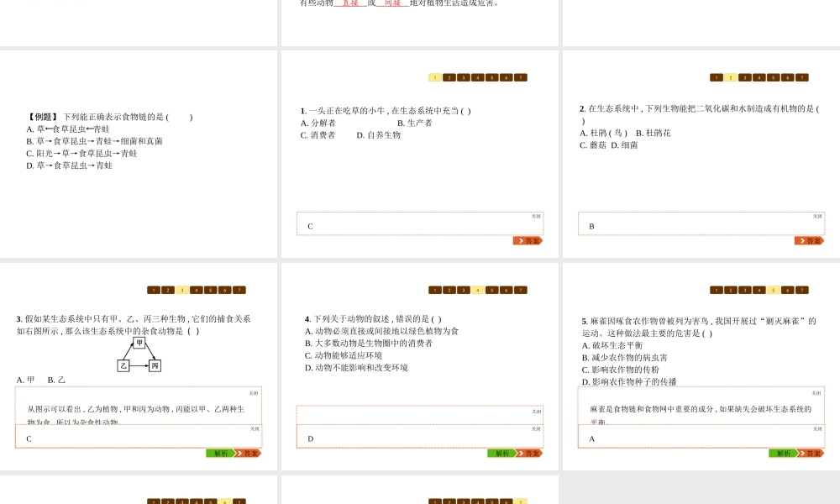Click orange 答案 button on question 4 slide
The image size is (840, 504).
coord(528,453)
